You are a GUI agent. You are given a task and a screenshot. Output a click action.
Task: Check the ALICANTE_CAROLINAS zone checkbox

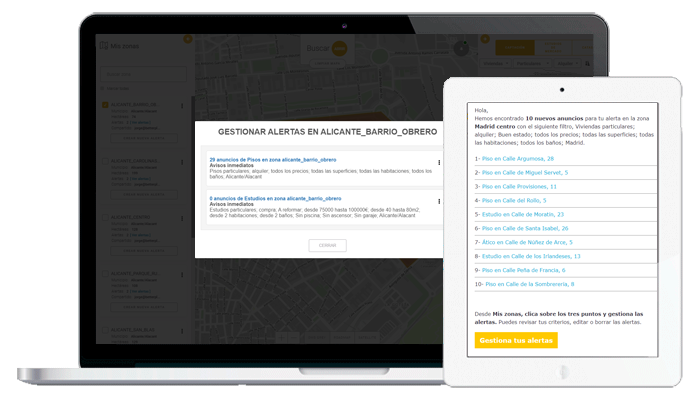pyautogui.click(x=105, y=161)
